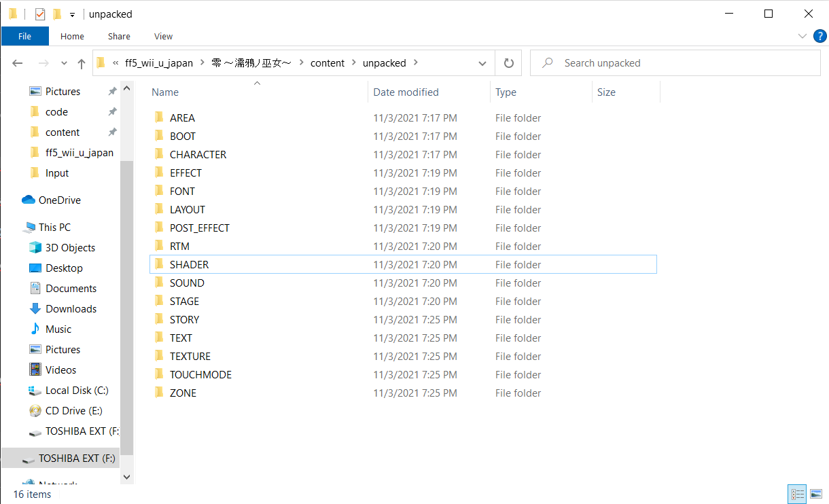This screenshot has height=504, width=829.
Task: Go back with the Back arrow
Action: (18, 63)
